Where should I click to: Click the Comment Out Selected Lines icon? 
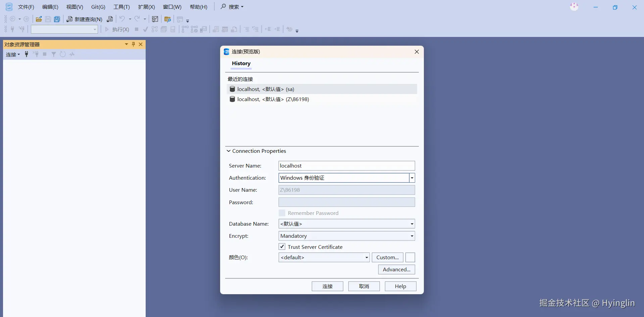point(246,29)
